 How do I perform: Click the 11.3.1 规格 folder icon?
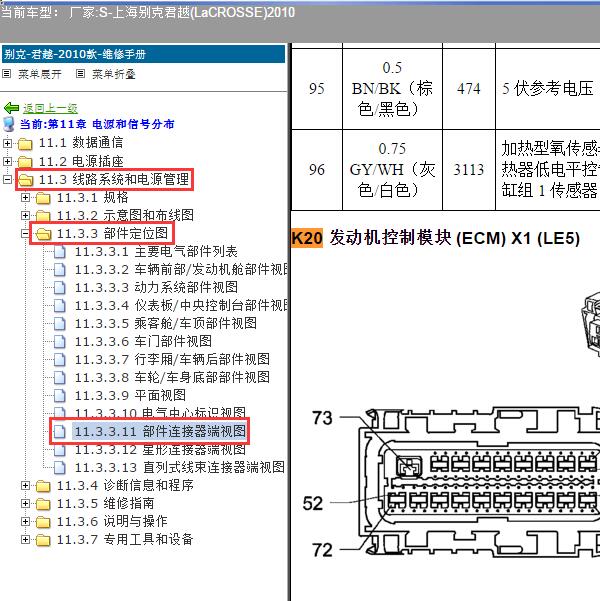(43, 198)
